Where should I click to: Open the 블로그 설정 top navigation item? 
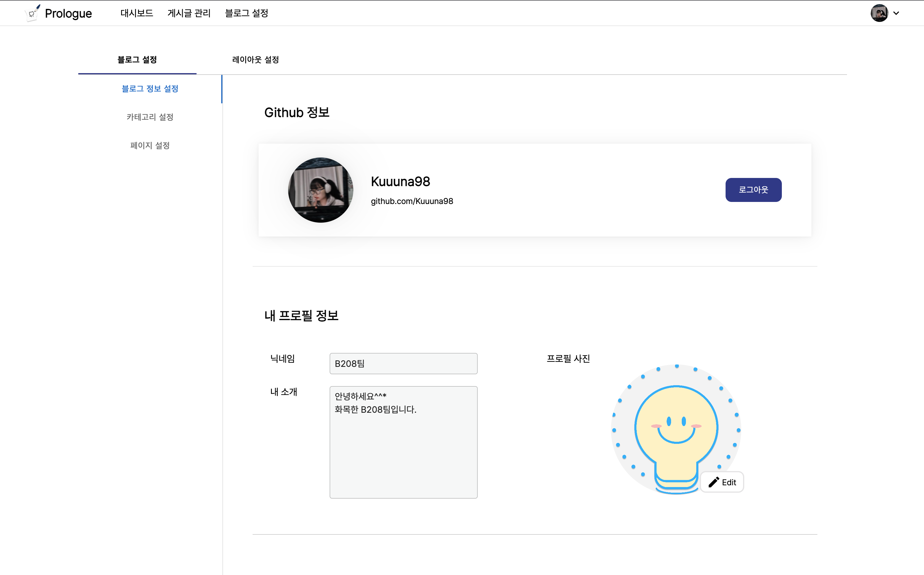pos(246,13)
